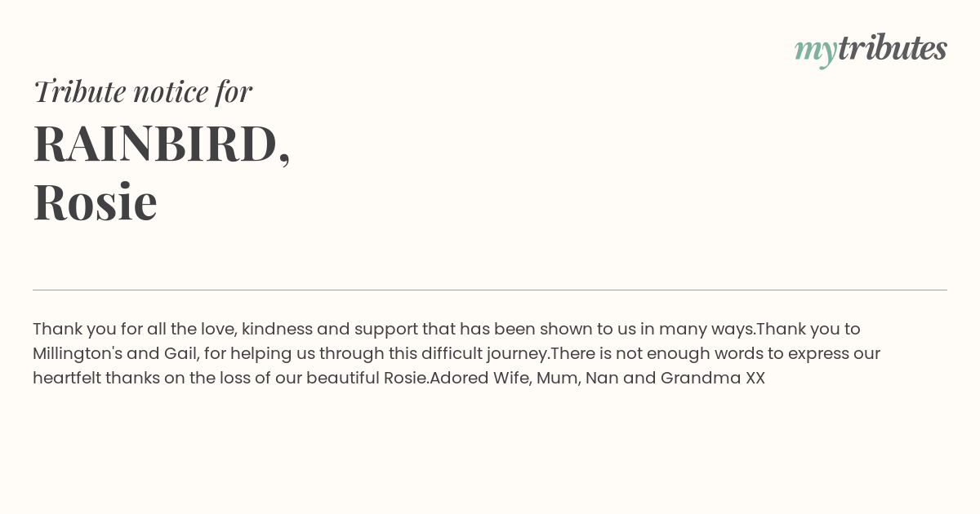Image resolution: width=980 pixels, height=514 pixels.
Task: Click the name "Gail" in the message
Action: [180, 354]
